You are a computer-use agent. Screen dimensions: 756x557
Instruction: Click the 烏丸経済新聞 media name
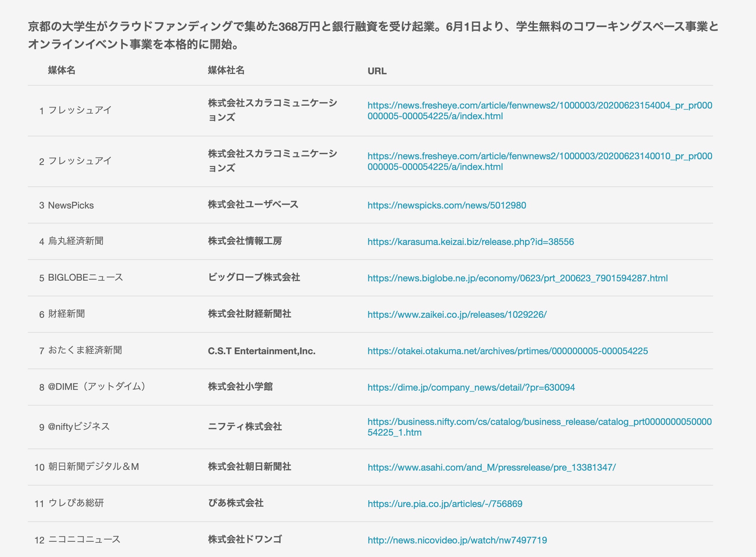(x=76, y=241)
